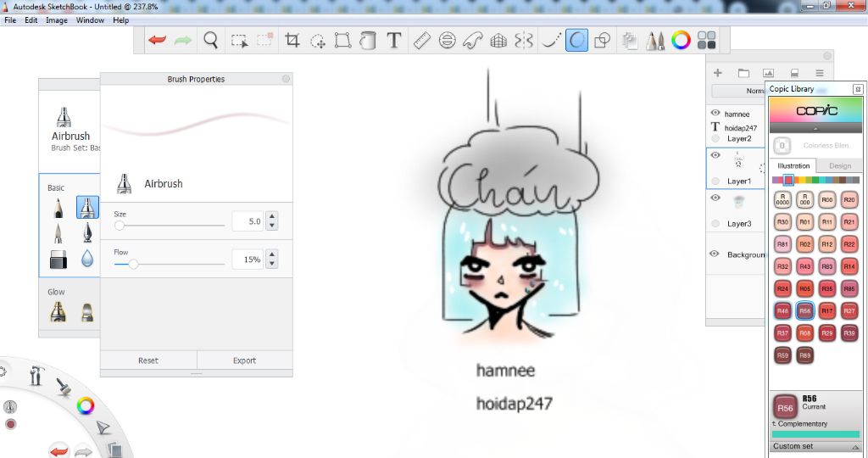The height and width of the screenshot is (458, 868).
Task: Open the Edit menu
Action: click(x=31, y=20)
